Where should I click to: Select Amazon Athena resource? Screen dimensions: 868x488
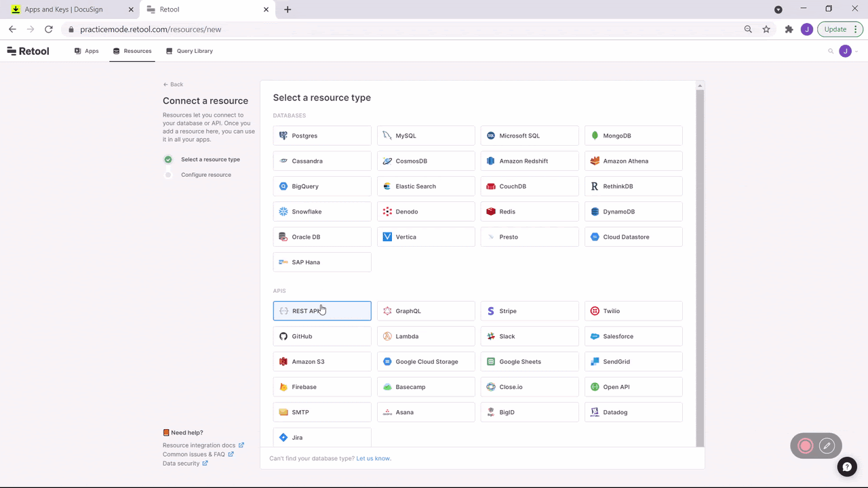pyautogui.click(x=633, y=161)
